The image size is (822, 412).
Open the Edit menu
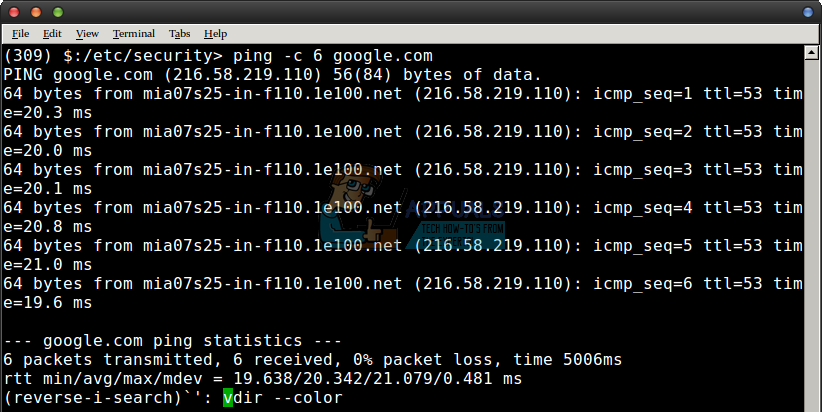pos(51,34)
